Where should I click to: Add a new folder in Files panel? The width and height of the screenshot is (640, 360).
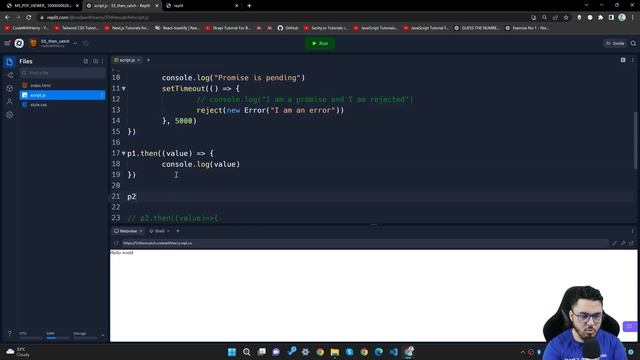pos(96,61)
